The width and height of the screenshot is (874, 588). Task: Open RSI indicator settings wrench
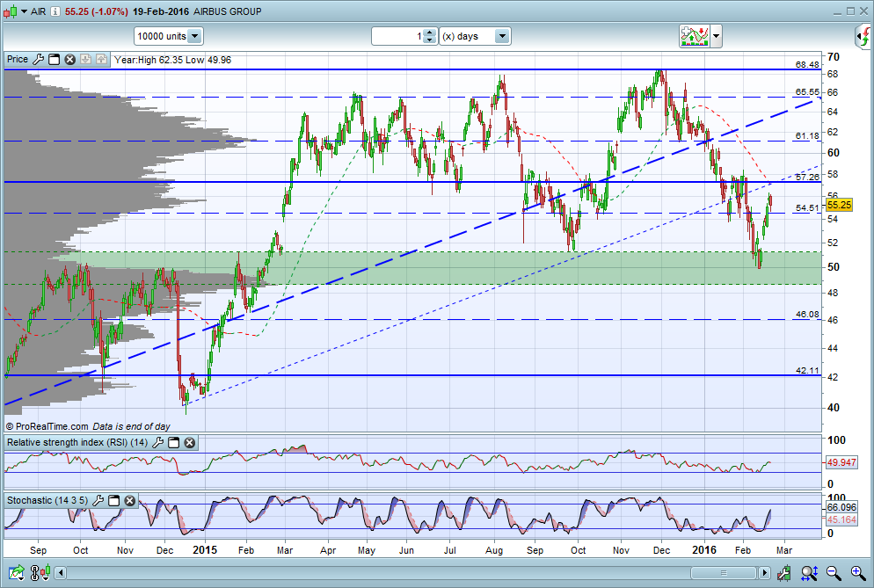[158, 443]
